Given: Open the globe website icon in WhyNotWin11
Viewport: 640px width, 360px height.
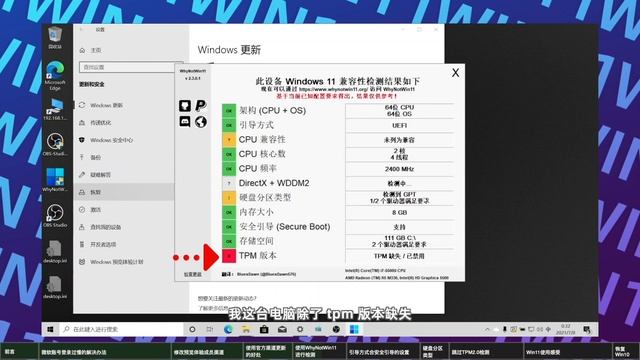Looking at the screenshot, I should tap(200, 122).
